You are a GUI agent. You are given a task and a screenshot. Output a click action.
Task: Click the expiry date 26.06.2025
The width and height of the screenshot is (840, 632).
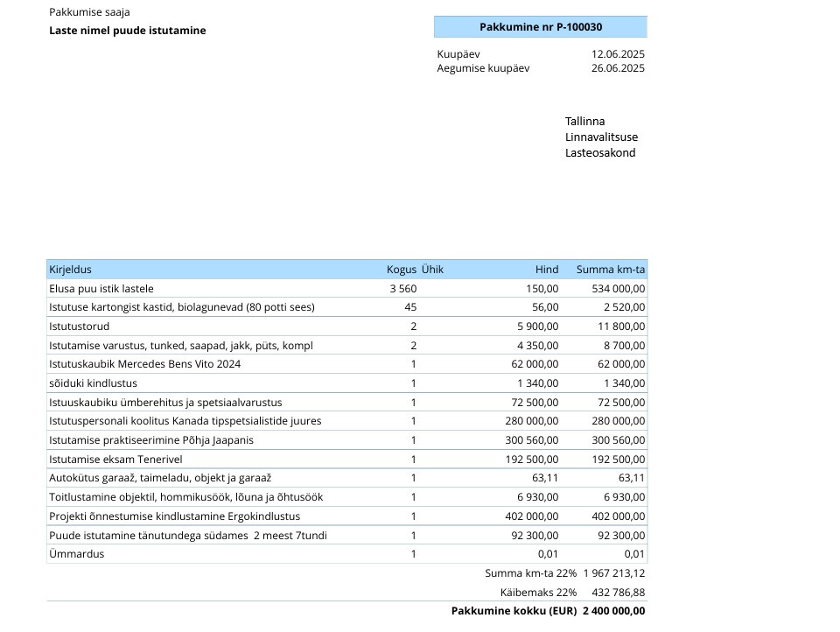618,68
